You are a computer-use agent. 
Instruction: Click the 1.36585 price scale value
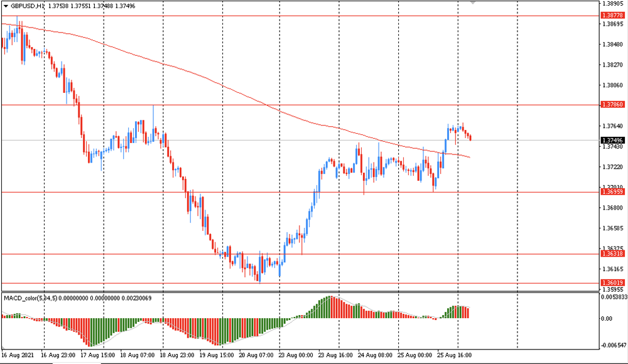613,228
